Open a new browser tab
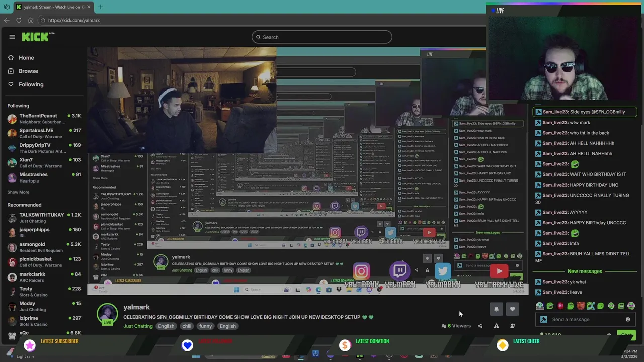The image size is (644, 362). click(100, 7)
